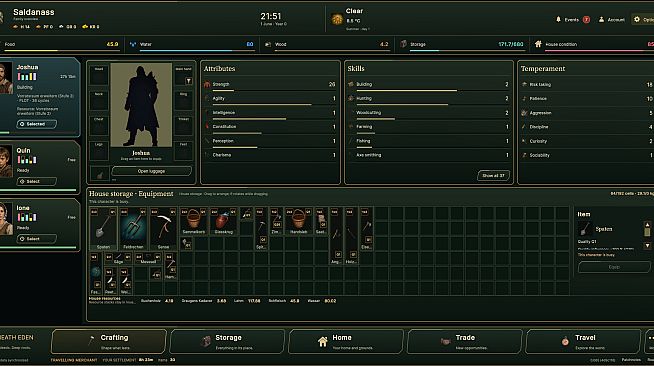Click the House condition house icon
Viewport: 654px width, 366px height.
538,44
